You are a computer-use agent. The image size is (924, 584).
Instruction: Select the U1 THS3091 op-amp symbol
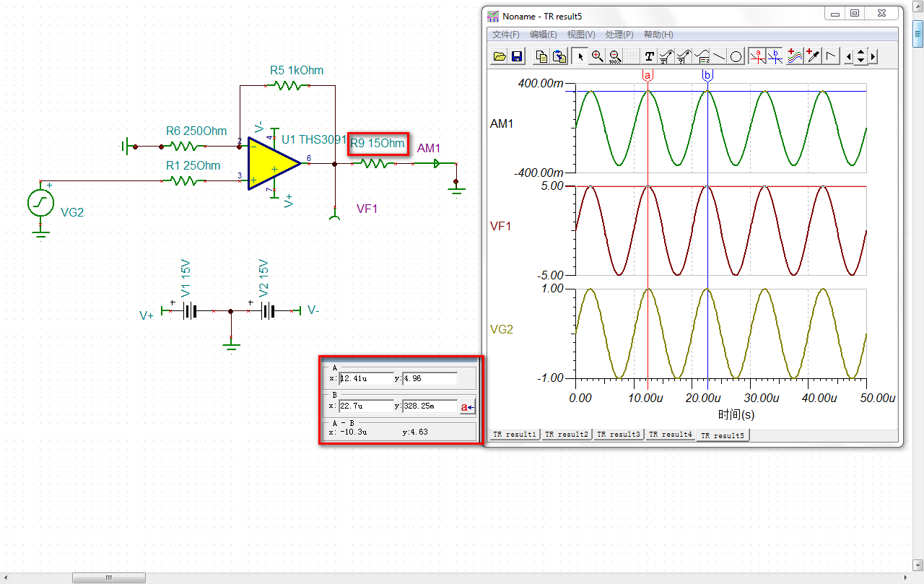pos(274,164)
